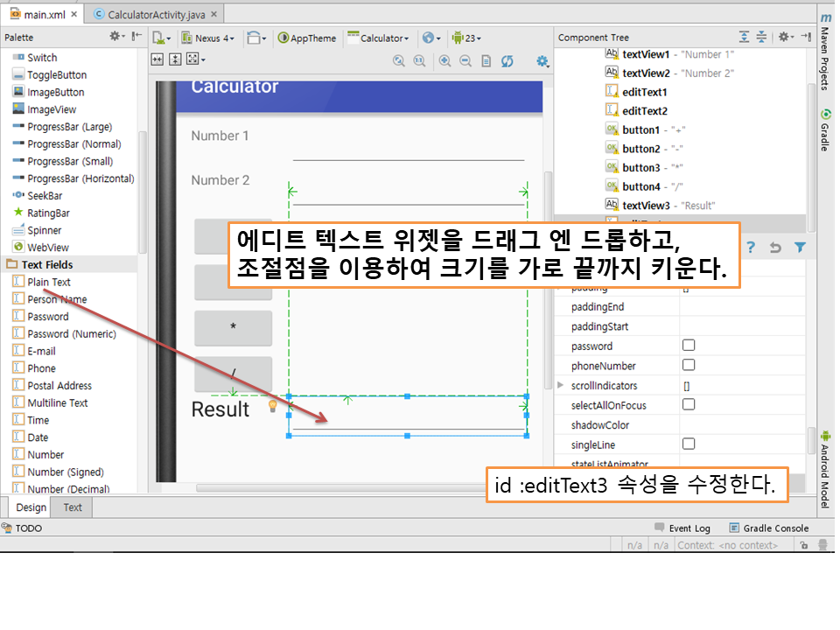Viewport: 840px width, 630px height.
Task: Enable the phoneNumber property checkbox
Action: point(689,365)
